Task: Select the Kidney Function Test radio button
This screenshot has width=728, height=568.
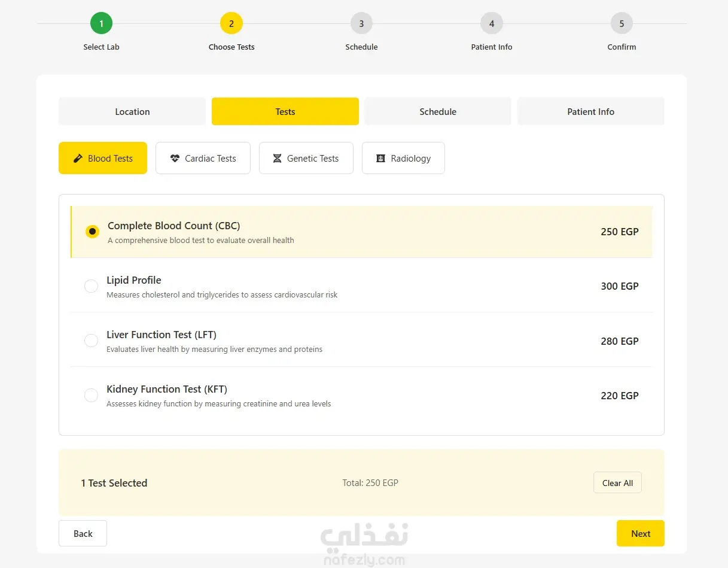Action: [x=91, y=395]
